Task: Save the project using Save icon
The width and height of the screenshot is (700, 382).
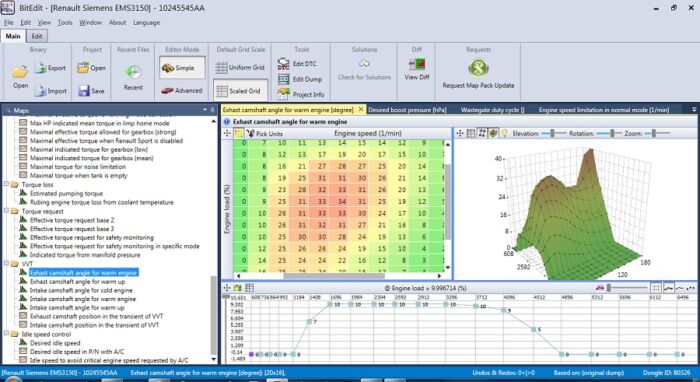Action: pos(84,91)
